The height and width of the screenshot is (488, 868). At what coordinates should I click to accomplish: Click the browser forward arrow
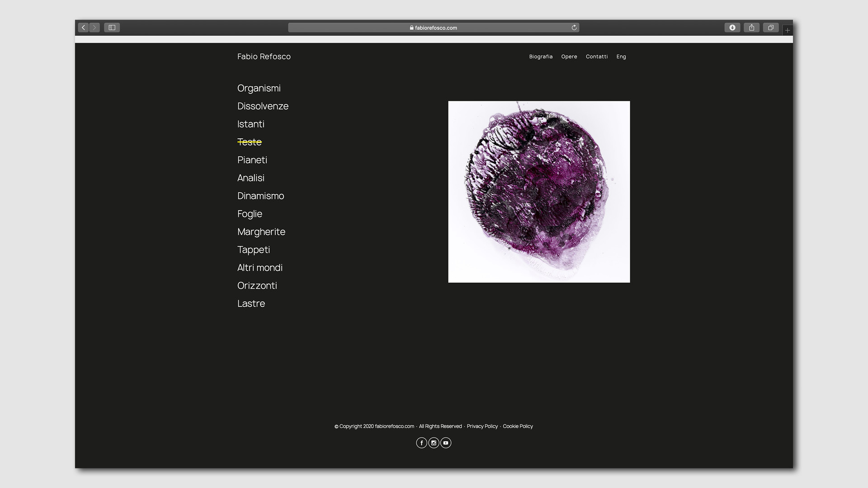click(94, 28)
